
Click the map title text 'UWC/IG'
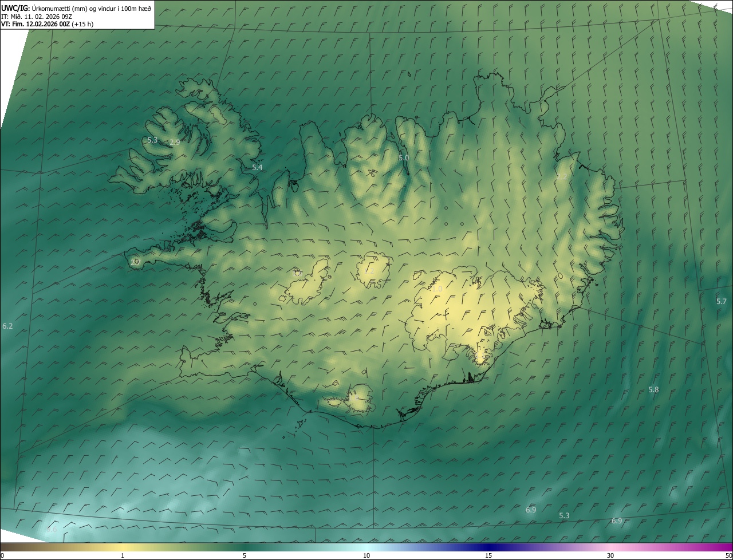click(x=15, y=7)
